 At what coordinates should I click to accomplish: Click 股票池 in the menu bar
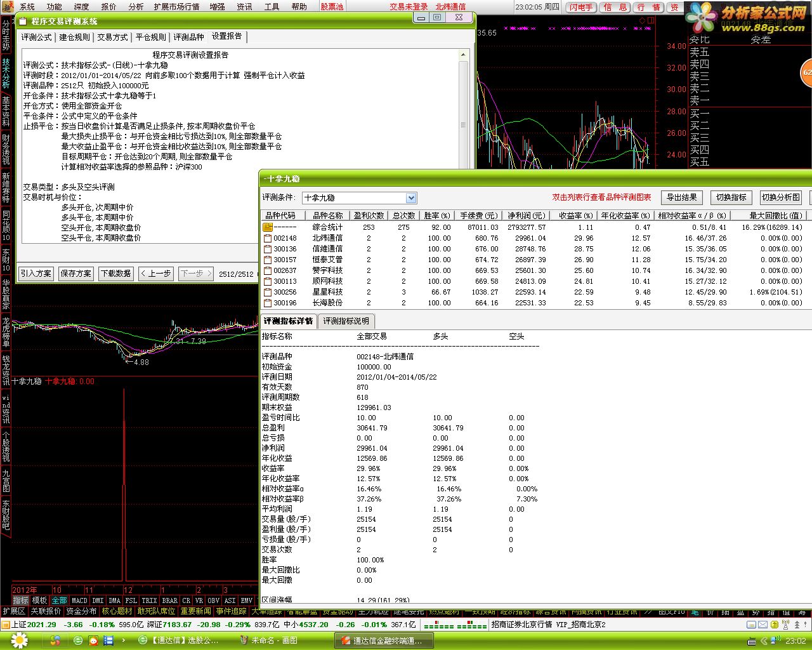[332, 6]
